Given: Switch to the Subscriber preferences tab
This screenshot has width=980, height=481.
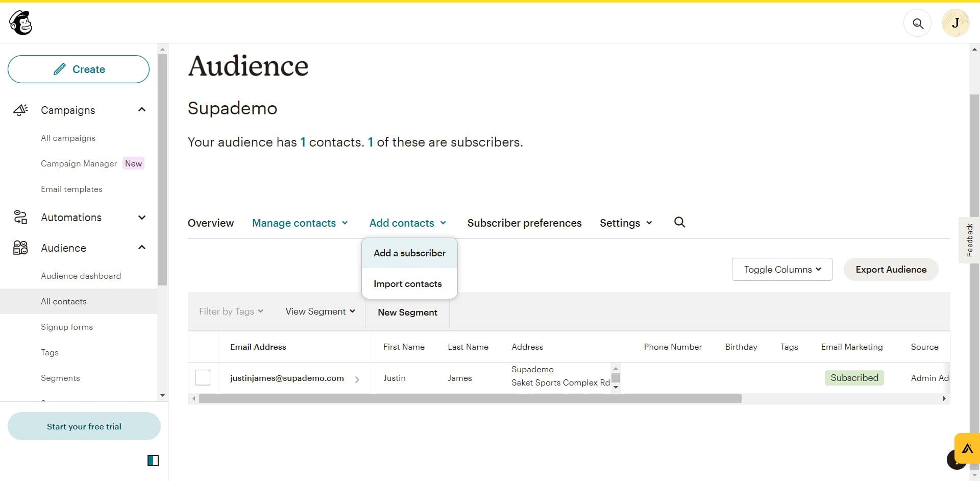Looking at the screenshot, I should point(524,223).
